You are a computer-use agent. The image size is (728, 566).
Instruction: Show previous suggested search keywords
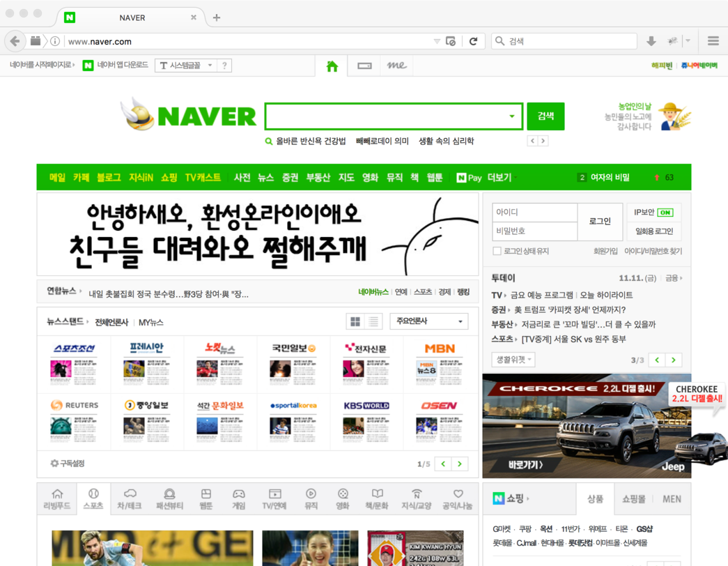click(532, 141)
